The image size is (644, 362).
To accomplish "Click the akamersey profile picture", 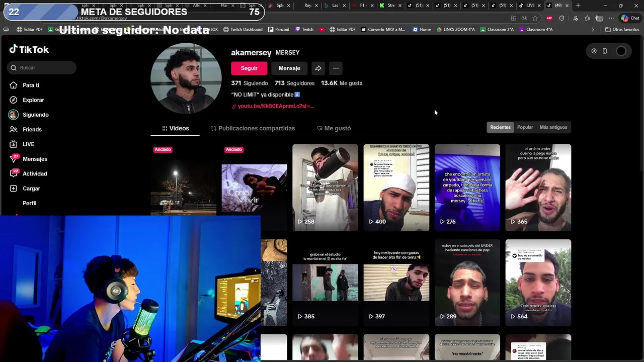I will click(x=186, y=78).
